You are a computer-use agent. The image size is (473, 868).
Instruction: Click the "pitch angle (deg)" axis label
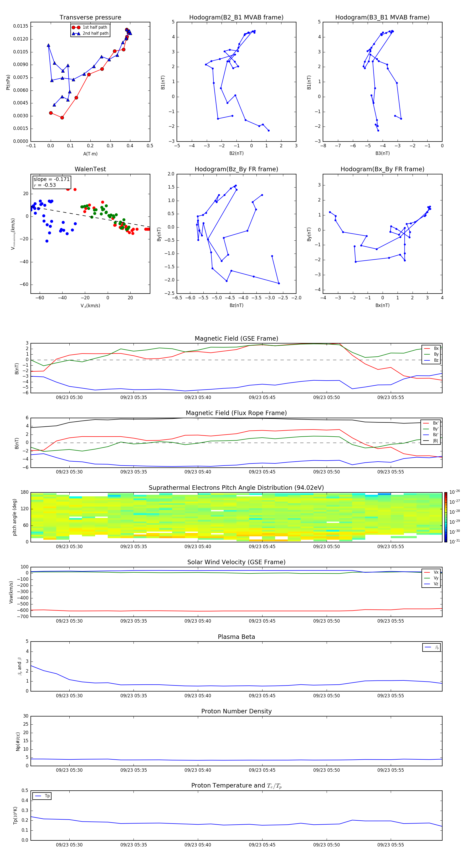[x=14, y=517]
